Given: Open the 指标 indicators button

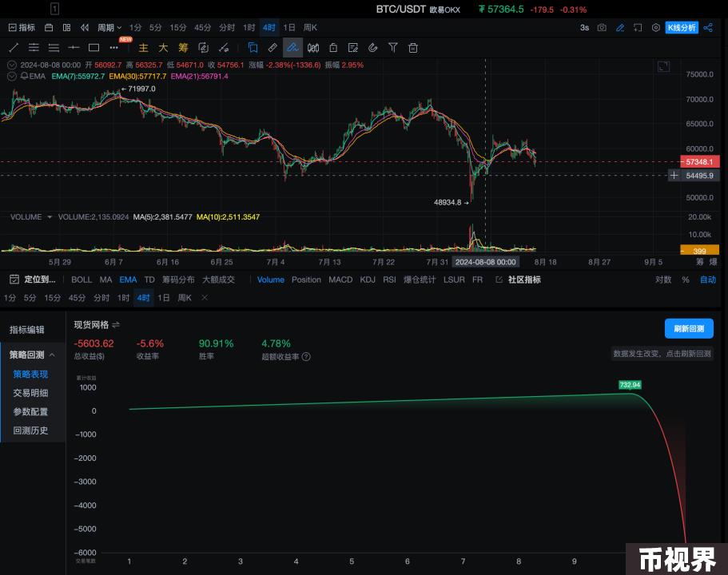Looking at the screenshot, I should tap(22, 27).
